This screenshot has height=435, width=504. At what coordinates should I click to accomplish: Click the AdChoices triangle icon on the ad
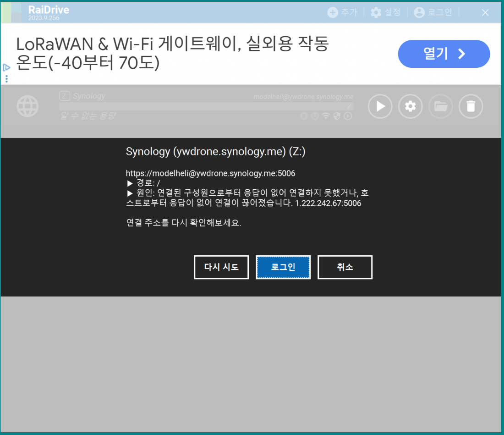(6, 67)
